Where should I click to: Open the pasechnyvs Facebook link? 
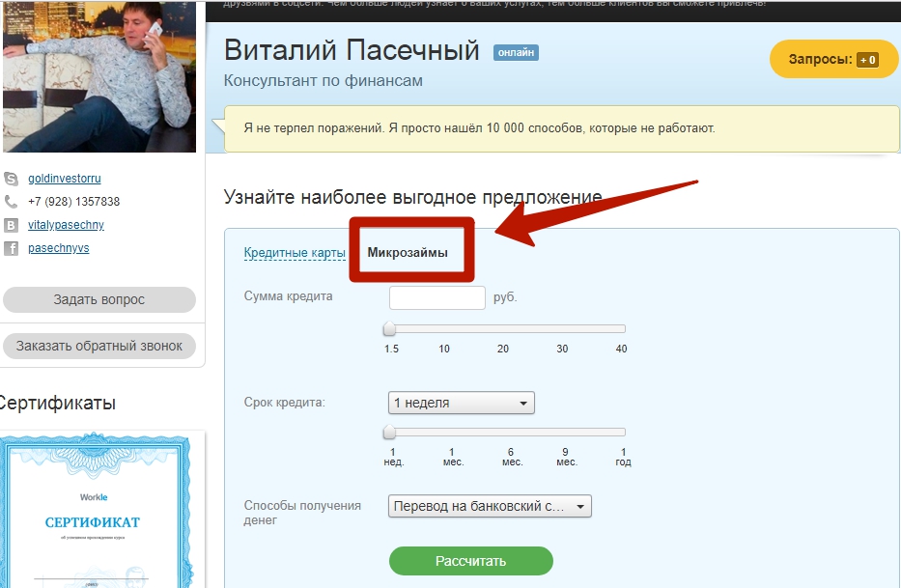(x=59, y=248)
